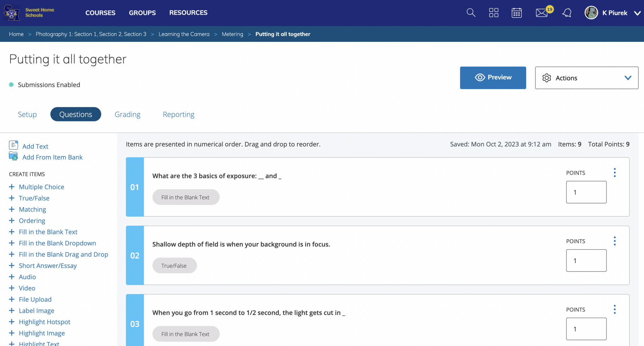Open the search magnifier icon
This screenshot has width=644, height=346.
tap(471, 13)
